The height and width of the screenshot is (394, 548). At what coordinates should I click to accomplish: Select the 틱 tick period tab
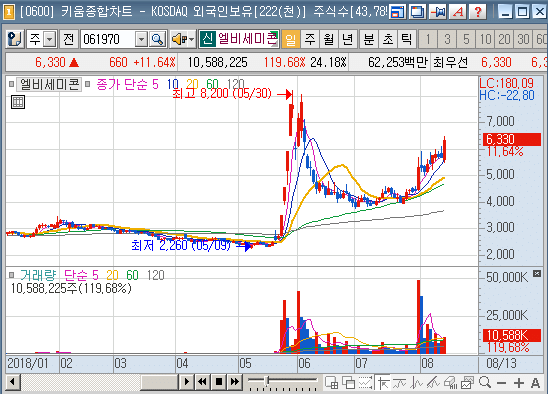point(407,39)
